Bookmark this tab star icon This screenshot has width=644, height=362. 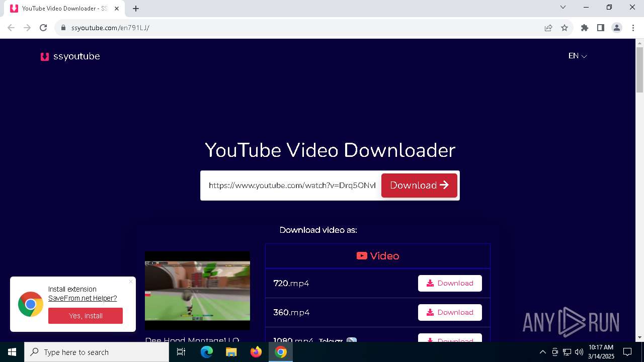pyautogui.click(x=565, y=28)
